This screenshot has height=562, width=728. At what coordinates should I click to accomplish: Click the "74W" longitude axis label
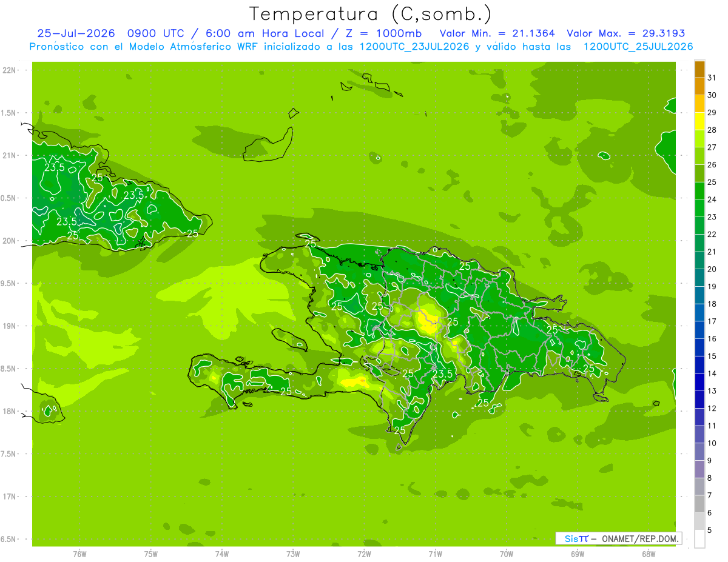pos(222,554)
